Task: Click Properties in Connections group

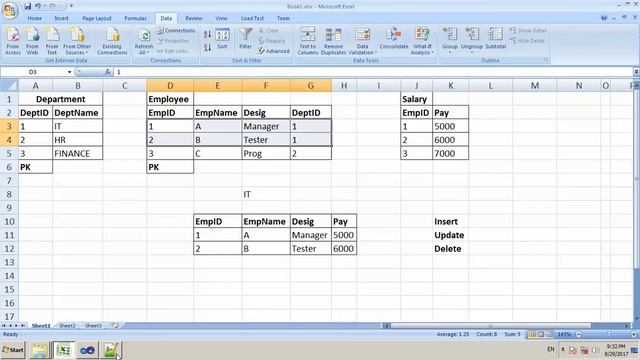Action: coord(173,41)
